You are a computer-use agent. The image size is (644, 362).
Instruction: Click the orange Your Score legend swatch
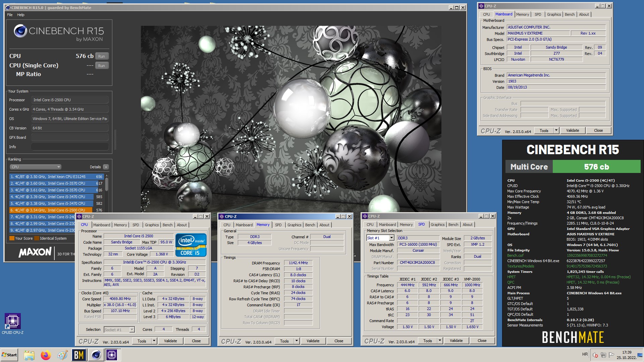12,238
